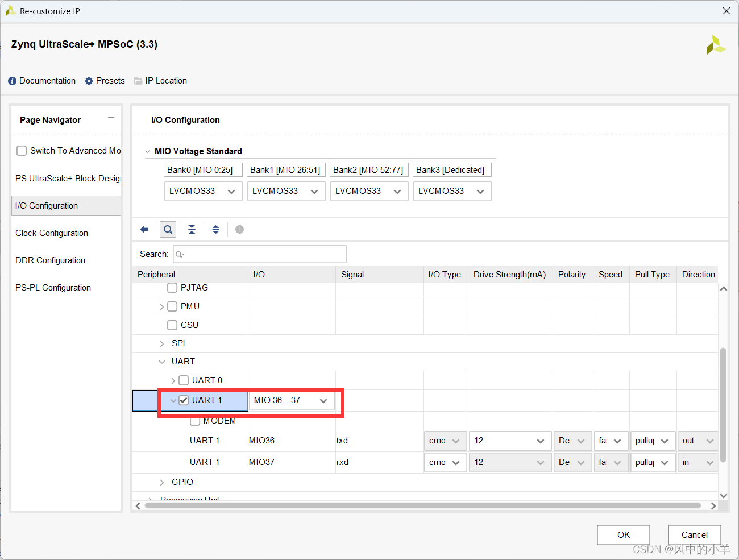The height and width of the screenshot is (560, 739).
Task: Open MIO37 drive strength 12 dropdown
Action: click(510, 462)
